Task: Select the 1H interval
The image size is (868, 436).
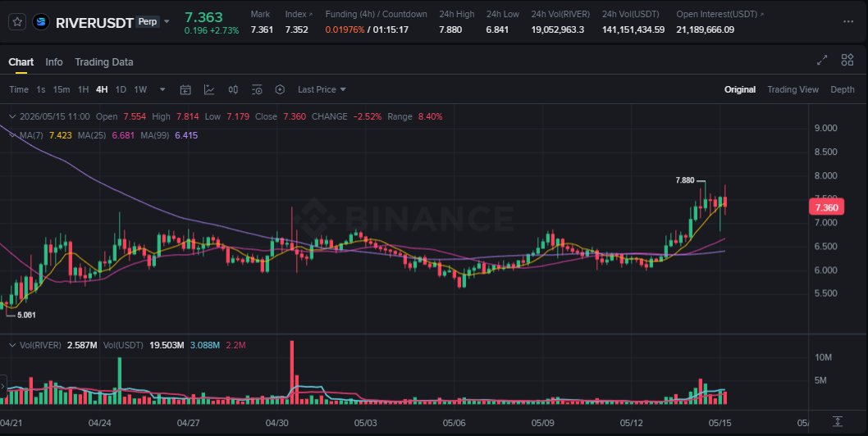Action: (83, 89)
